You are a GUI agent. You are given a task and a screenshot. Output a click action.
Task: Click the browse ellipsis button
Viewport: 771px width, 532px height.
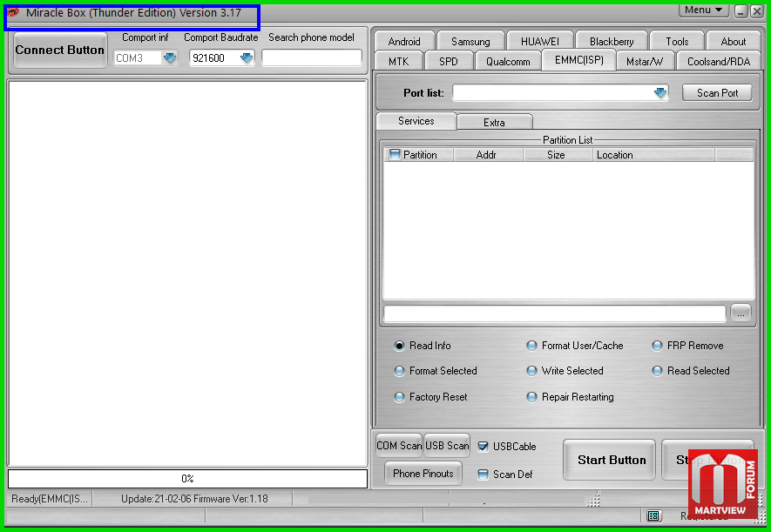coord(741,313)
